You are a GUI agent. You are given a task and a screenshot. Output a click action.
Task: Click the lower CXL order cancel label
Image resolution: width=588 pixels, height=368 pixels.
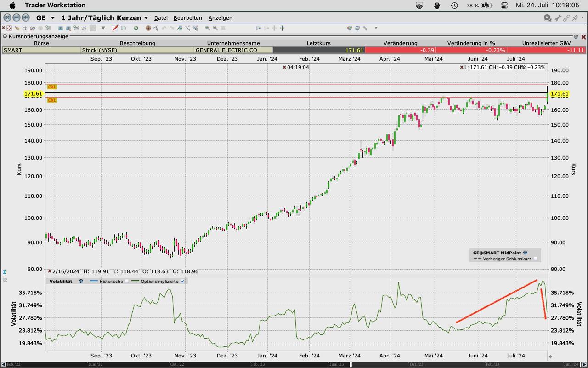pyautogui.click(x=52, y=100)
